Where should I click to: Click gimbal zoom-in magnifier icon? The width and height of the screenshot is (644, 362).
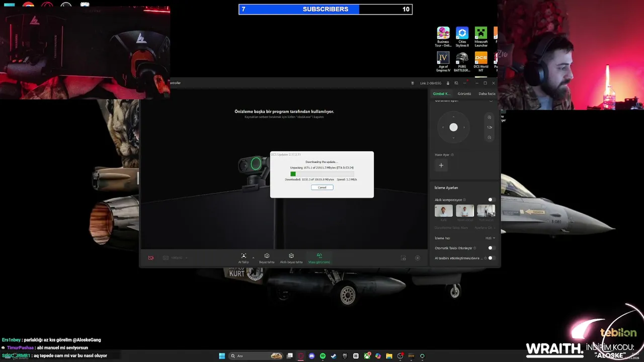(489, 117)
